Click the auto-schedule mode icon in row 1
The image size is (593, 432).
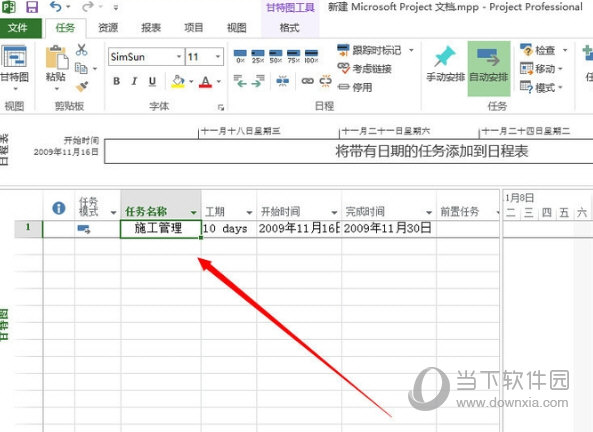point(84,229)
